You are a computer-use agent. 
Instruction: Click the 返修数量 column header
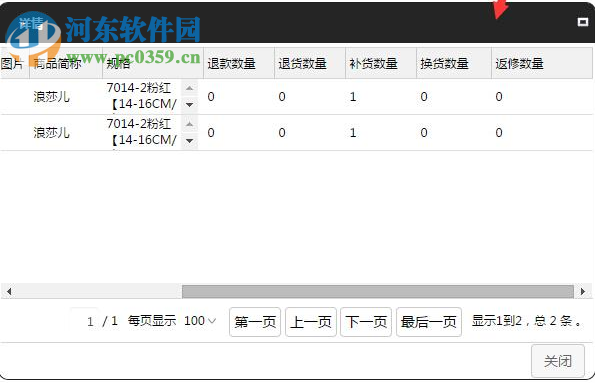(x=542, y=63)
